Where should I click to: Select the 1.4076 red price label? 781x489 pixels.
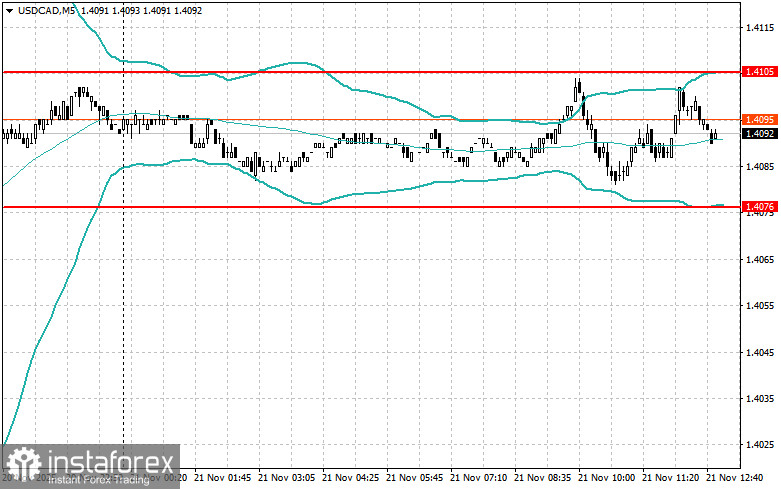click(760, 207)
